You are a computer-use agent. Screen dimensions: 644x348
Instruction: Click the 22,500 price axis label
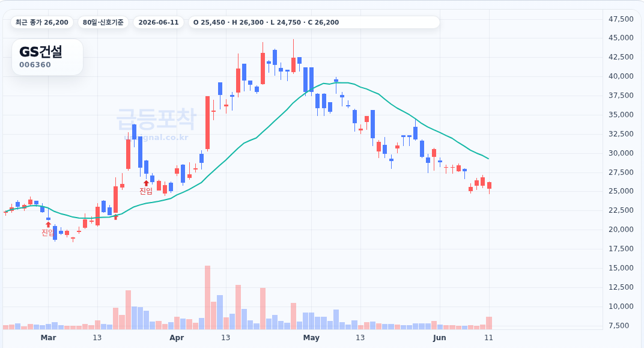[621, 210]
